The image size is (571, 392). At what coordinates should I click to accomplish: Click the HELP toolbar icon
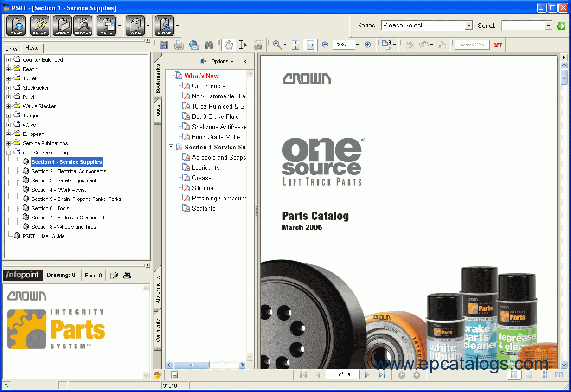[16, 26]
